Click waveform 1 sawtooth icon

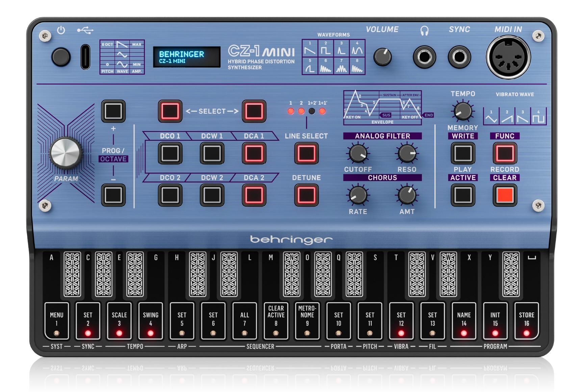click(x=310, y=51)
